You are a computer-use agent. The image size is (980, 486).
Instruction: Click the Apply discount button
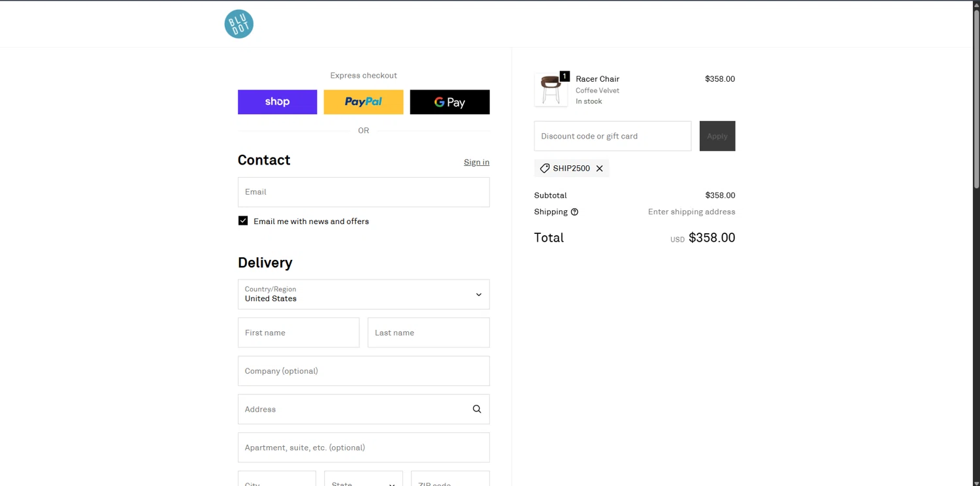[x=717, y=136]
